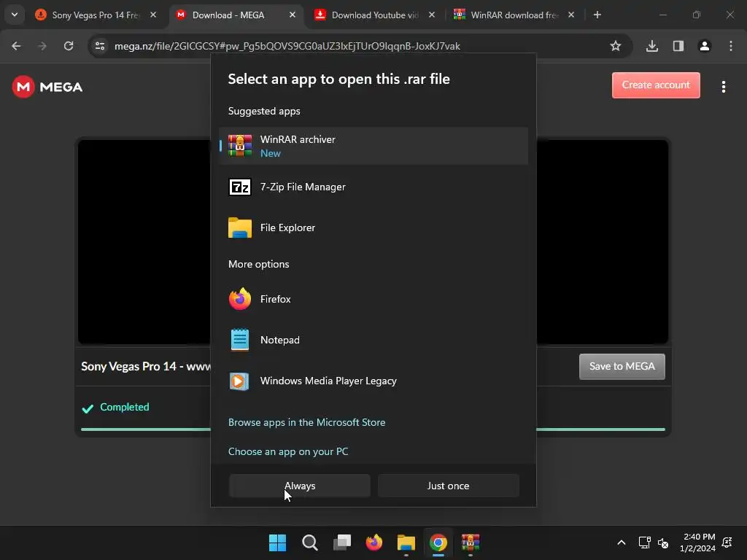Close the Download - MEGA tab
This screenshot has width=747, height=560.
[293, 15]
